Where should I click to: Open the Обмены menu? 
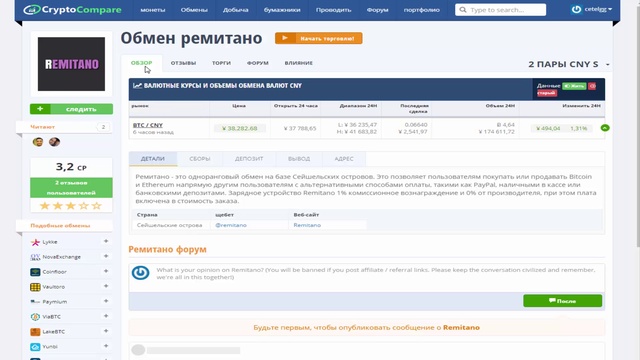click(x=194, y=10)
